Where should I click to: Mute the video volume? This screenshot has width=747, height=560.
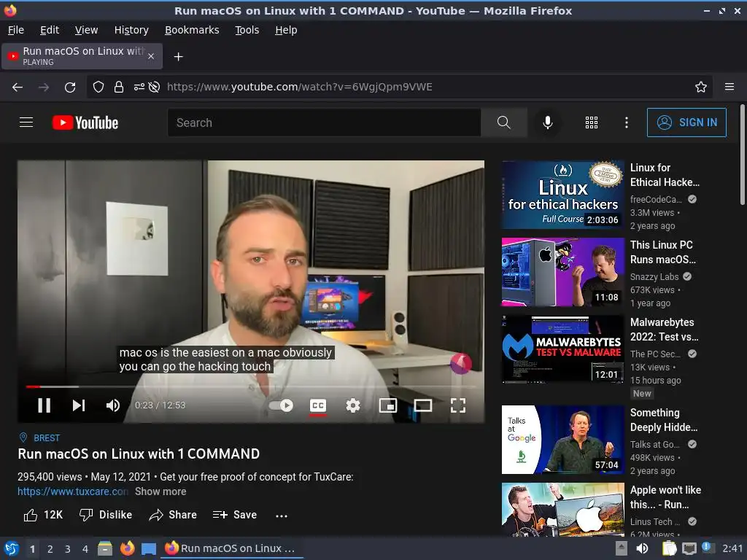pos(113,405)
